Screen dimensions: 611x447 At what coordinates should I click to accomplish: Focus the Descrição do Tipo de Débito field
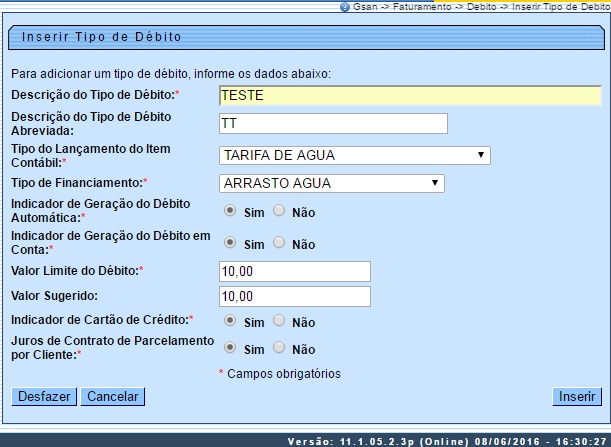coord(409,95)
